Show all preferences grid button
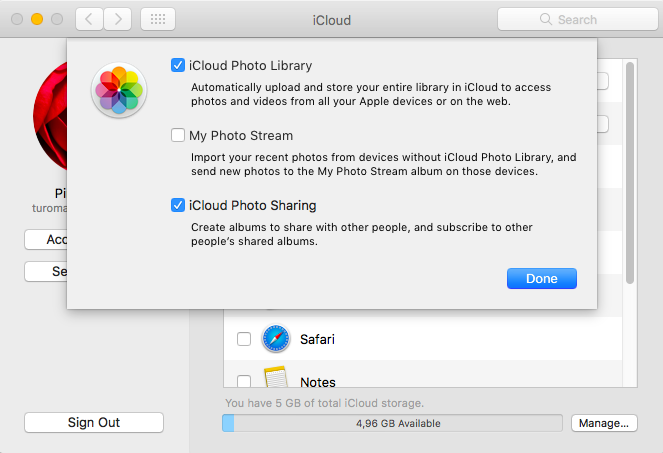This screenshot has height=453, width=663. [158, 19]
